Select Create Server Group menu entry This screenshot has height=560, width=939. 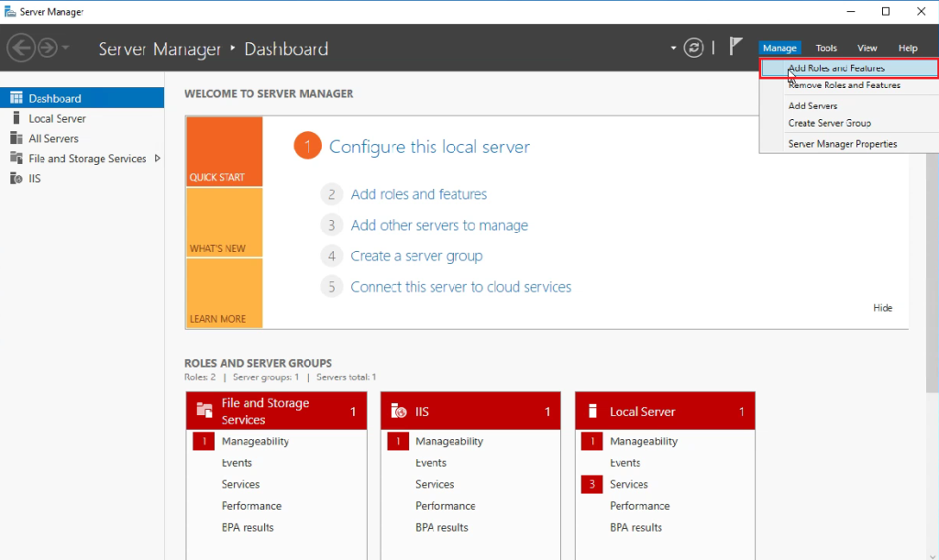848,123
